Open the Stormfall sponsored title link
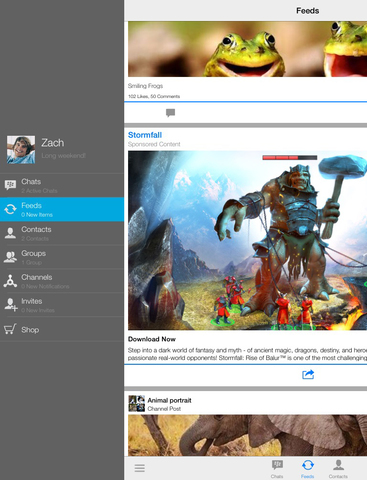This screenshot has width=367, height=480. click(145, 135)
